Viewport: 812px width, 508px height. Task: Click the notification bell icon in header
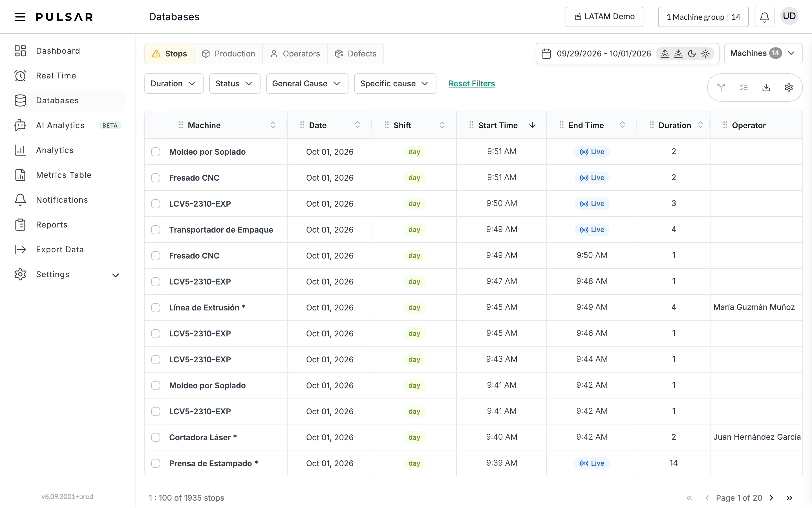point(764,17)
